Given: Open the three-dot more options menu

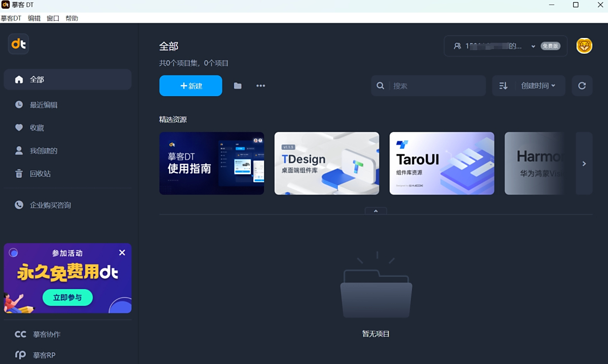Looking at the screenshot, I should 260,86.
